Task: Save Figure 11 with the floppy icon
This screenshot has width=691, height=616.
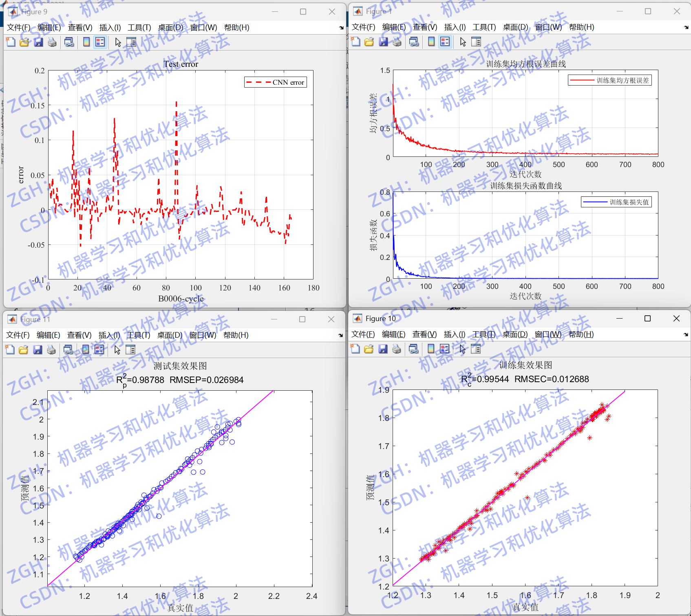Action: coord(38,350)
